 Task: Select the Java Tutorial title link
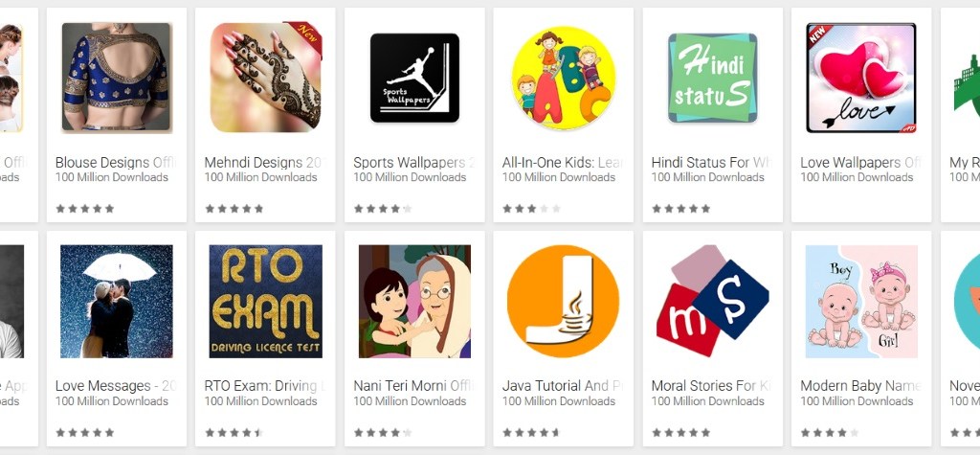563,385
